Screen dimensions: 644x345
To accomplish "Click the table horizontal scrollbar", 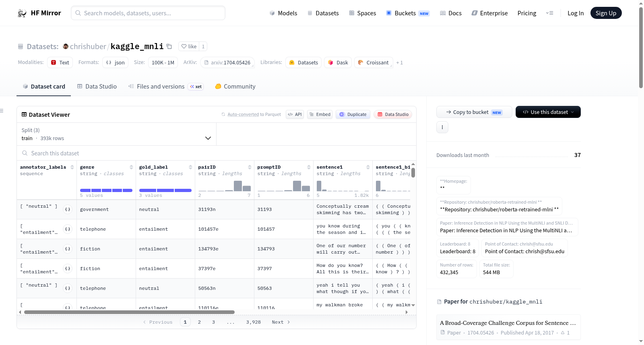I will pyautogui.click(x=129, y=312).
